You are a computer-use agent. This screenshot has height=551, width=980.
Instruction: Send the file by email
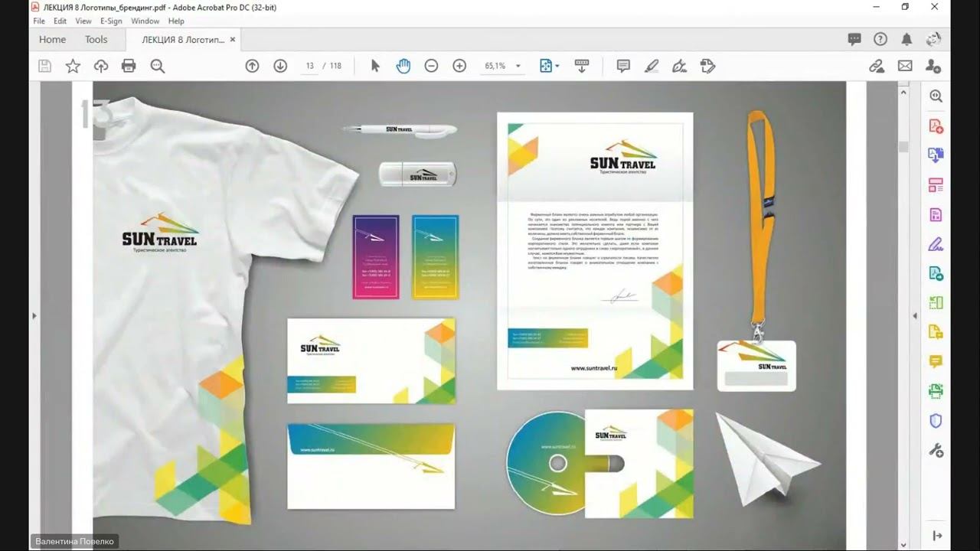(x=905, y=66)
